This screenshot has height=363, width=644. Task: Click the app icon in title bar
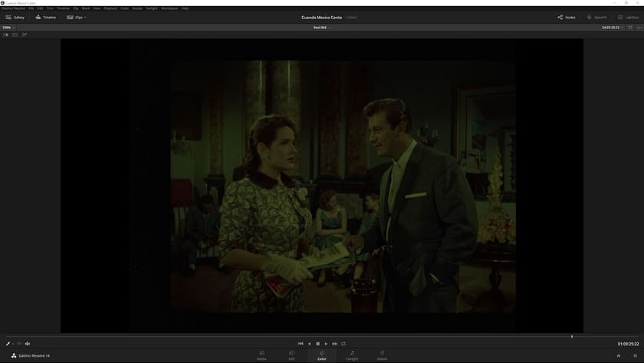pyautogui.click(x=2, y=2)
